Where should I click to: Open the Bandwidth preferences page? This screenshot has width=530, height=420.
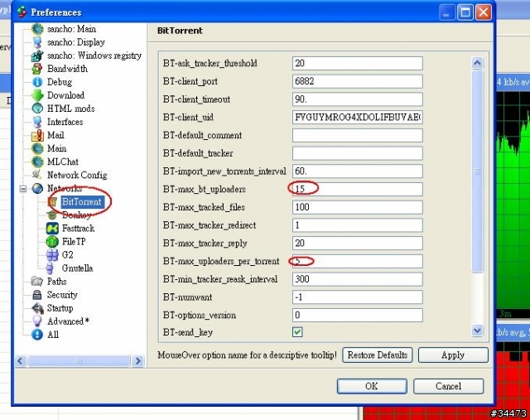(67, 69)
